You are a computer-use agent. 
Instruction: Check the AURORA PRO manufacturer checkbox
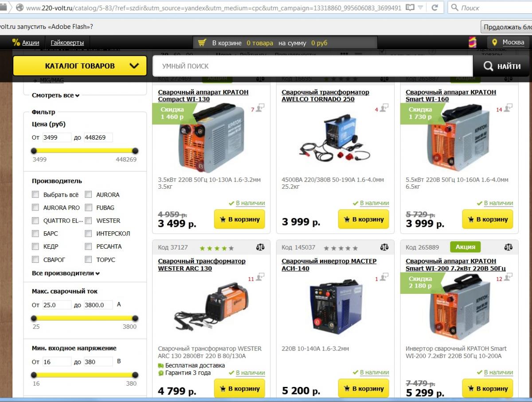tap(35, 207)
